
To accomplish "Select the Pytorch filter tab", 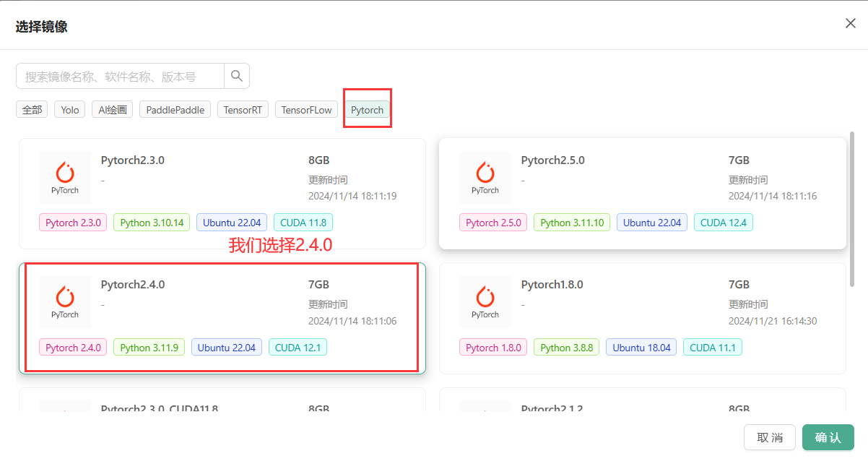I will click(x=367, y=110).
